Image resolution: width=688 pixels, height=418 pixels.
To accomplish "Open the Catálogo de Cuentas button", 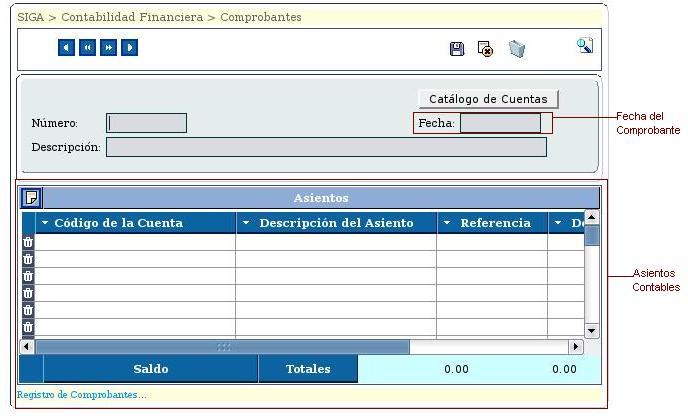I will 487,99.
